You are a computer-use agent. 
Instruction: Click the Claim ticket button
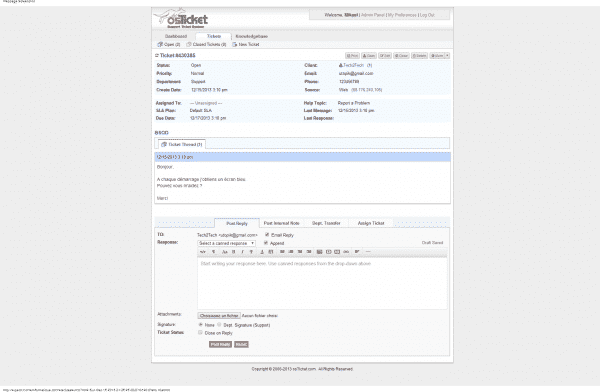coord(369,56)
